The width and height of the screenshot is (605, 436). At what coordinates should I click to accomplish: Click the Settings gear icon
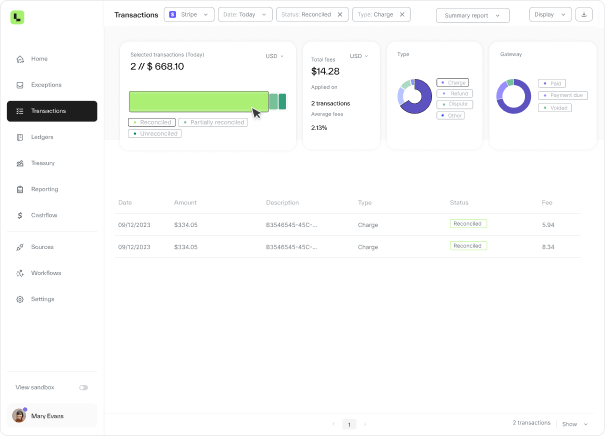click(21, 299)
